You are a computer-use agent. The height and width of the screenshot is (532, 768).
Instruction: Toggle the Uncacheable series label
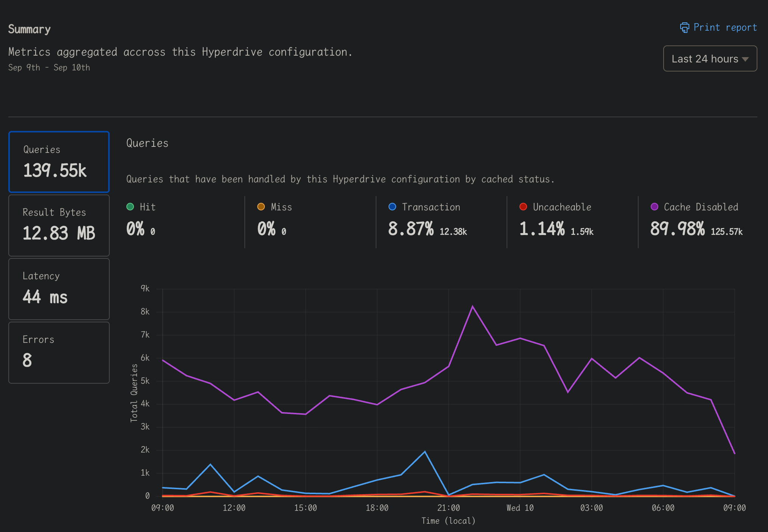click(x=562, y=207)
